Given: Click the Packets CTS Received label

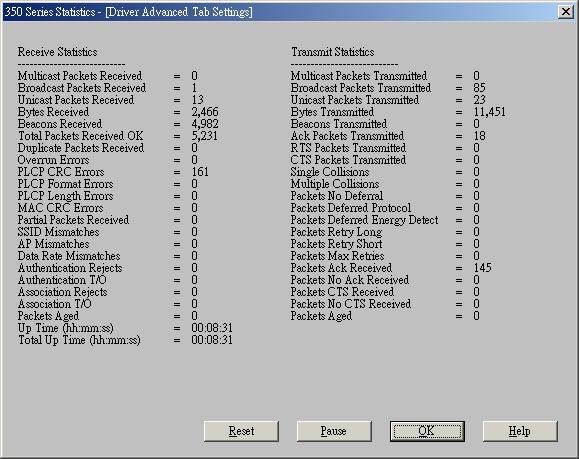Looking at the screenshot, I should pyautogui.click(x=342, y=292).
